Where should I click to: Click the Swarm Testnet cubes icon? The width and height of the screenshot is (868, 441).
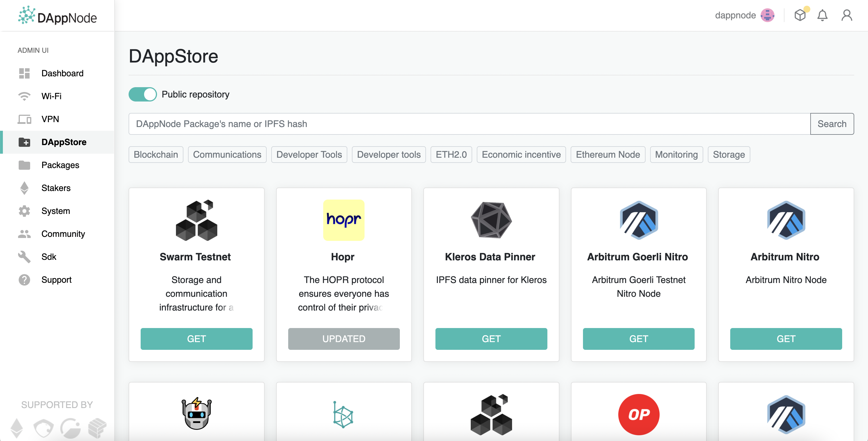click(x=196, y=220)
